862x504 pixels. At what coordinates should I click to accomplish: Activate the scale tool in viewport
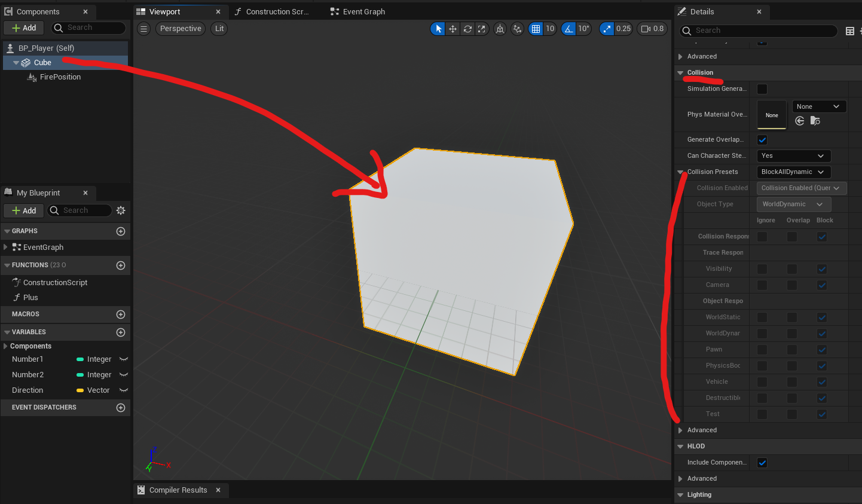coord(482,29)
